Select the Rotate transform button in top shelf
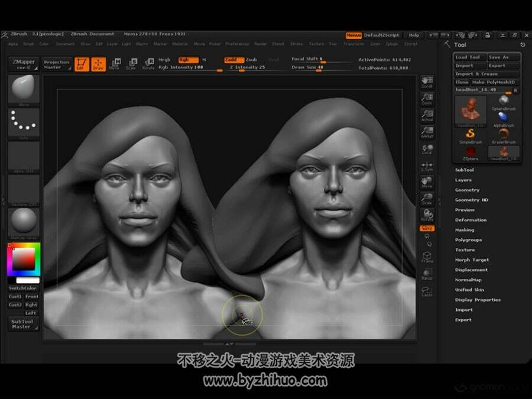This screenshot has height=399, width=532. 148,64
